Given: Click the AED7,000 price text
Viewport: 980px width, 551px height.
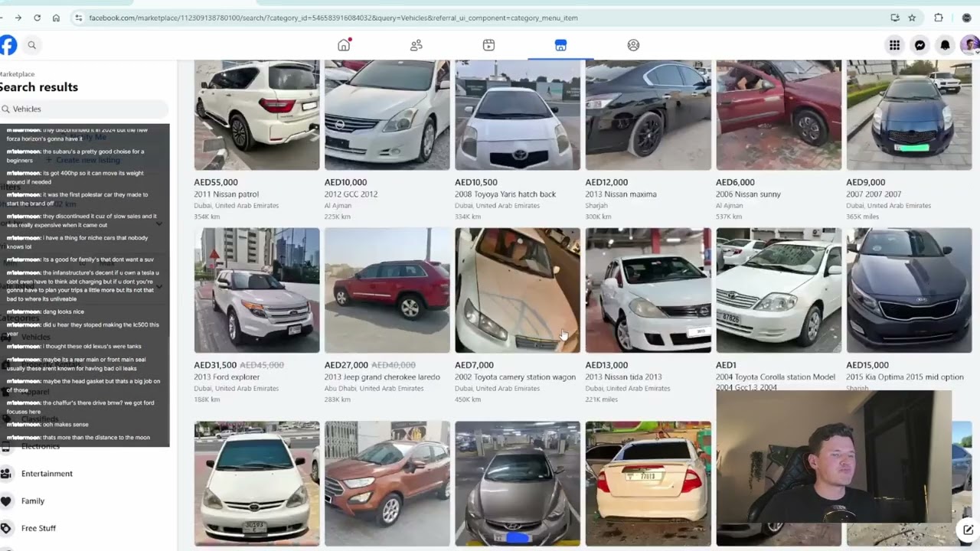Looking at the screenshot, I should point(474,365).
